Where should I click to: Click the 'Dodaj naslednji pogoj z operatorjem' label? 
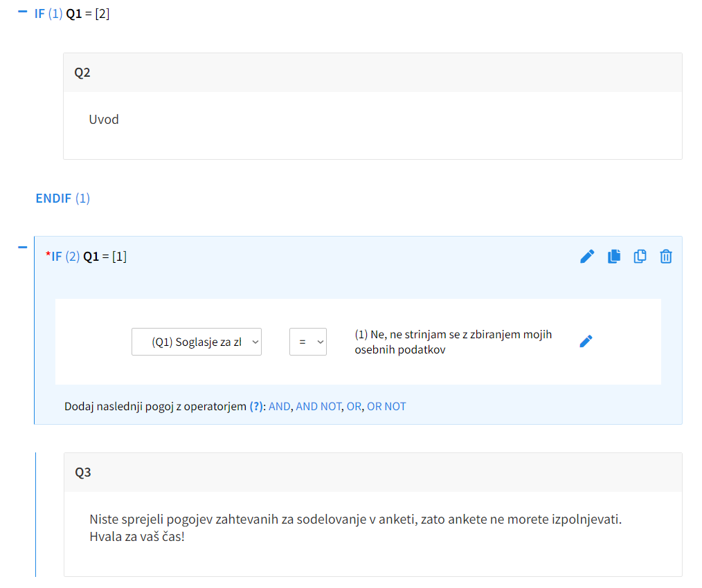[x=155, y=406]
